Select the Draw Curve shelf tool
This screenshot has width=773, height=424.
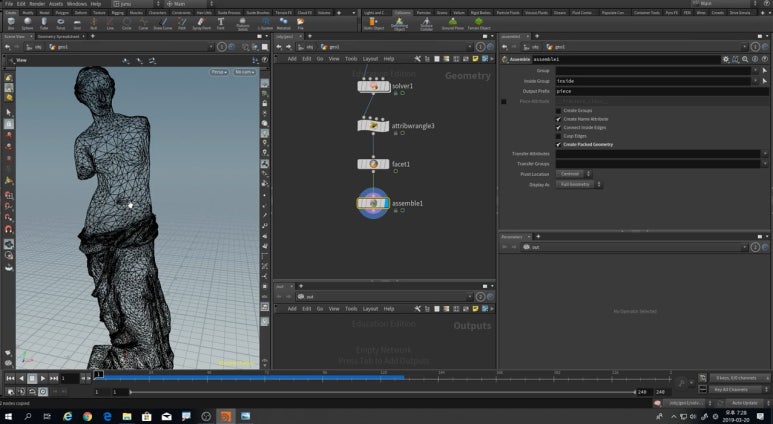click(x=163, y=23)
